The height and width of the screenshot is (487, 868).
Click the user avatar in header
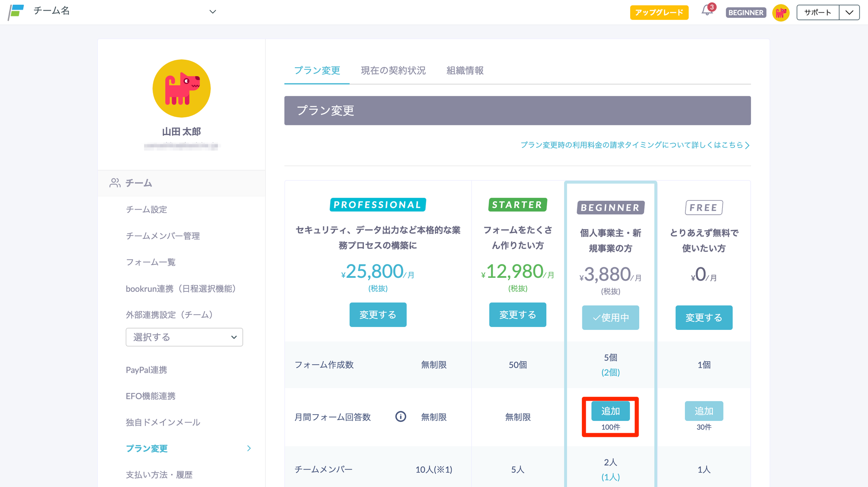pyautogui.click(x=781, y=13)
